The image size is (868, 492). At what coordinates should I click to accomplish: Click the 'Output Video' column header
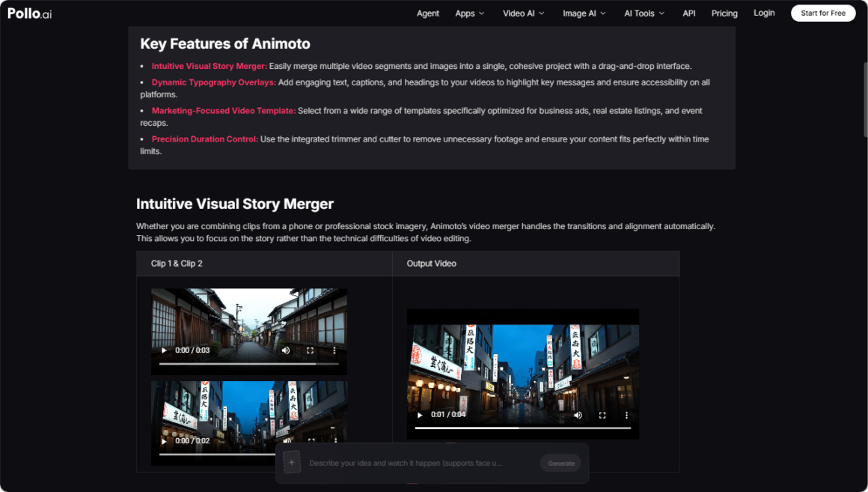click(x=431, y=264)
